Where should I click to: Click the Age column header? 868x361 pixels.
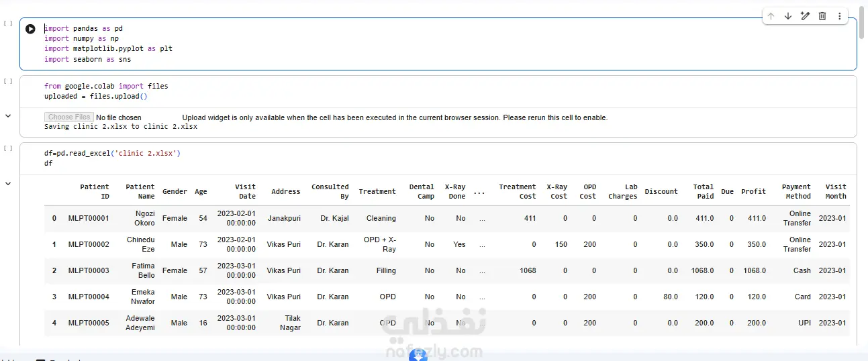click(x=201, y=191)
